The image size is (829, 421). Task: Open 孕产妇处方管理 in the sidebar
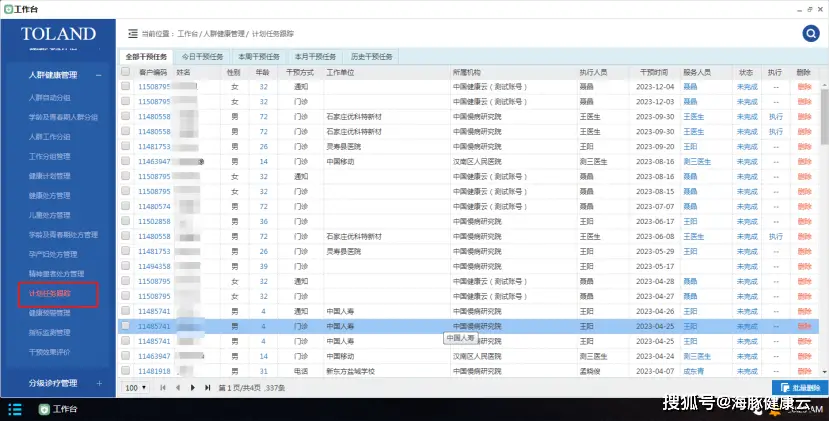pos(53,254)
